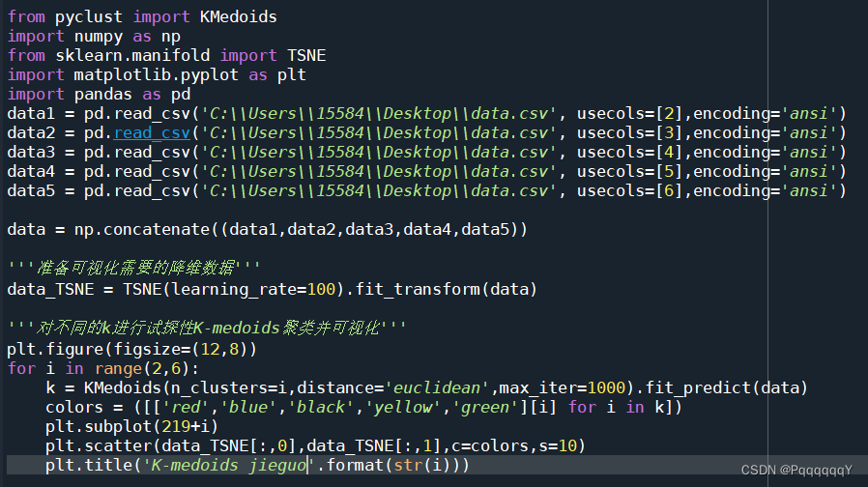
Task: Click the data1 variable at its assignment
Action: pos(31,114)
